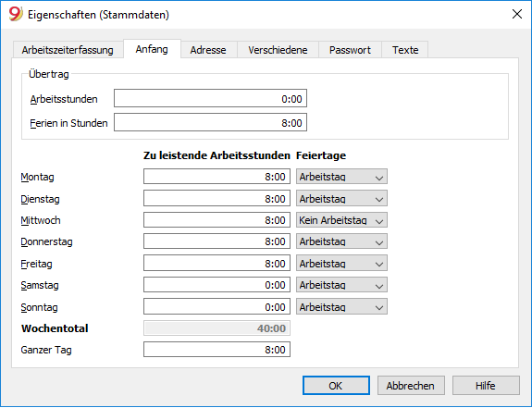Cancel with the Abbrechen button
This screenshot has width=532, height=408.
(411, 386)
